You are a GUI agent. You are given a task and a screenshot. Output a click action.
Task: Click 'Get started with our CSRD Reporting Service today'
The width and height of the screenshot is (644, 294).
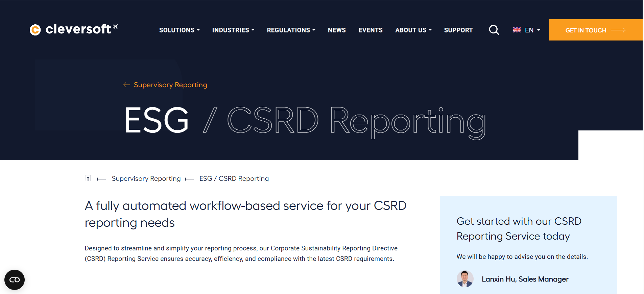(x=519, y=228)
